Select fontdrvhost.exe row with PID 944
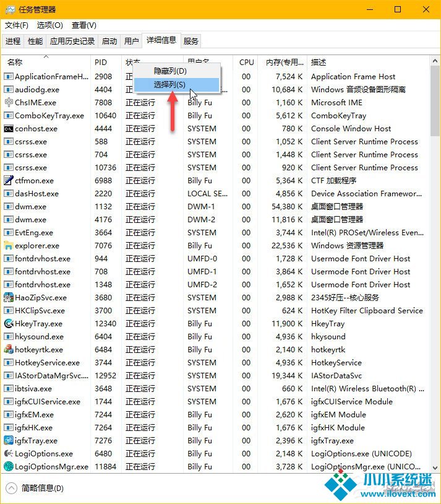 pos(215,258)
